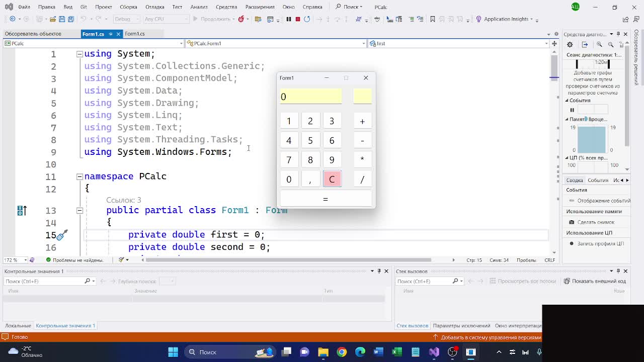Click the Restart debugging icon

tap(307, 19)
